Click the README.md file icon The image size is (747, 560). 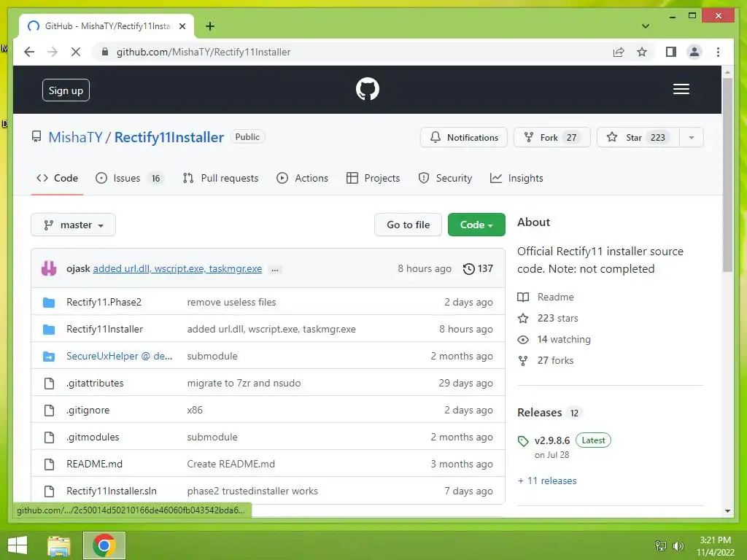click(49, 464)
